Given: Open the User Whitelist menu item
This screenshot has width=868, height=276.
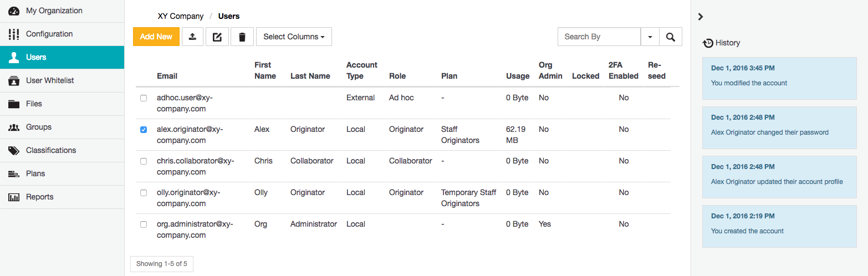Looking at the screenshot, I should point(50,80).
